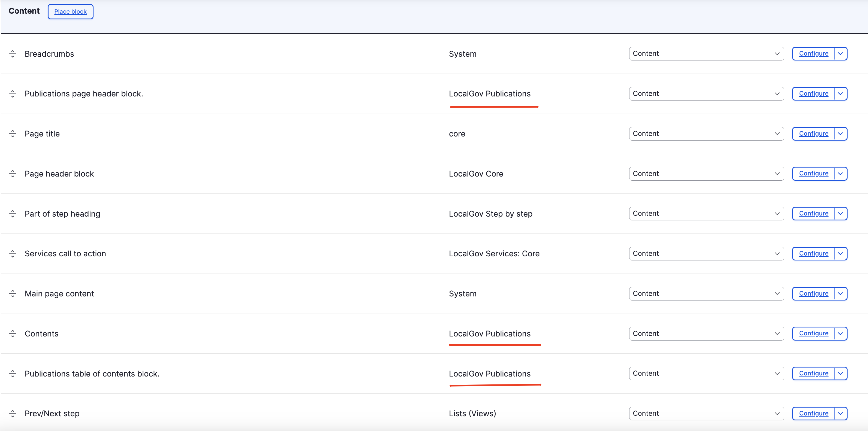This screenshot has width=868, height=431.
Task: Open region dropdown for Main page content
Action: (706, 294)
